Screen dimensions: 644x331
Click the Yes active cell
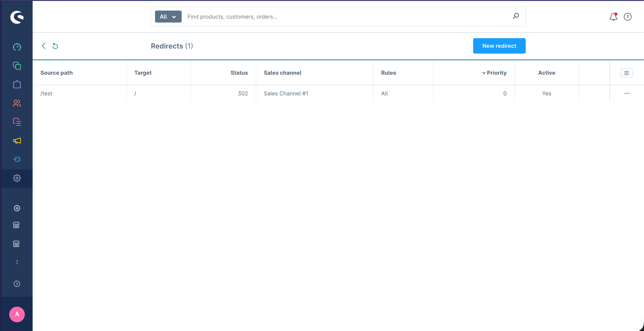pos(546,93)
